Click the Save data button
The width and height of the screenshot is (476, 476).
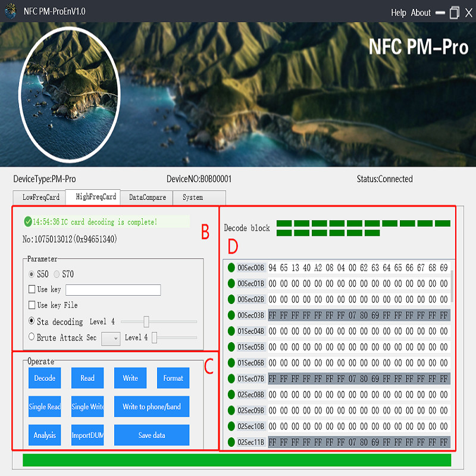151,435
